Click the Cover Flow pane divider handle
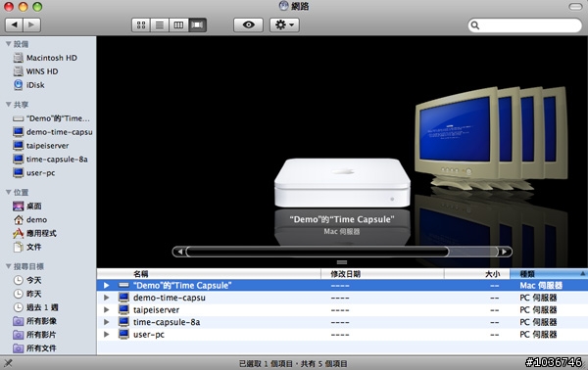The width and height of the screenshot is (588, 370). point(342,262)
